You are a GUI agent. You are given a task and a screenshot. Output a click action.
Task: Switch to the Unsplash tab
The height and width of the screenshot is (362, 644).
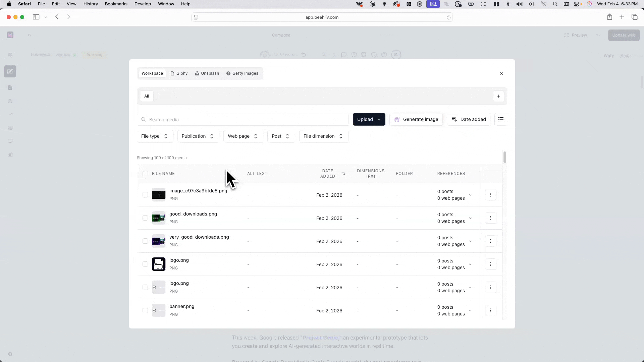[207, 73]
